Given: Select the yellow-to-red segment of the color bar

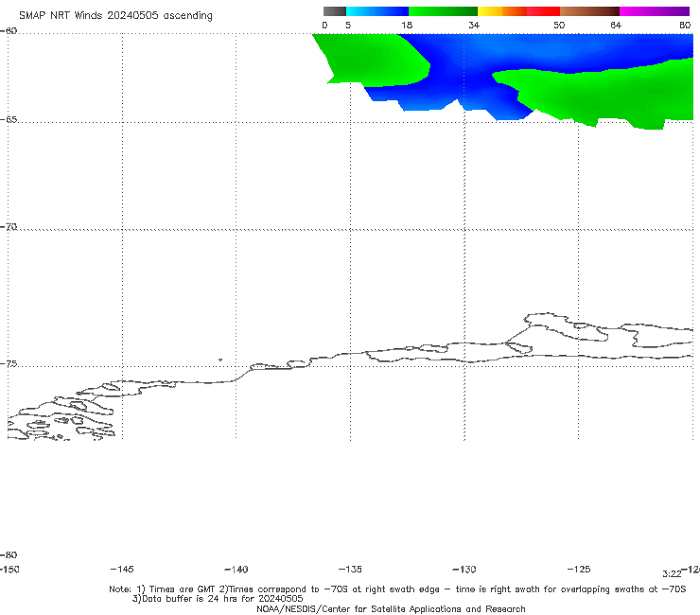Looking at the screenshot, I should coord(518,11).
